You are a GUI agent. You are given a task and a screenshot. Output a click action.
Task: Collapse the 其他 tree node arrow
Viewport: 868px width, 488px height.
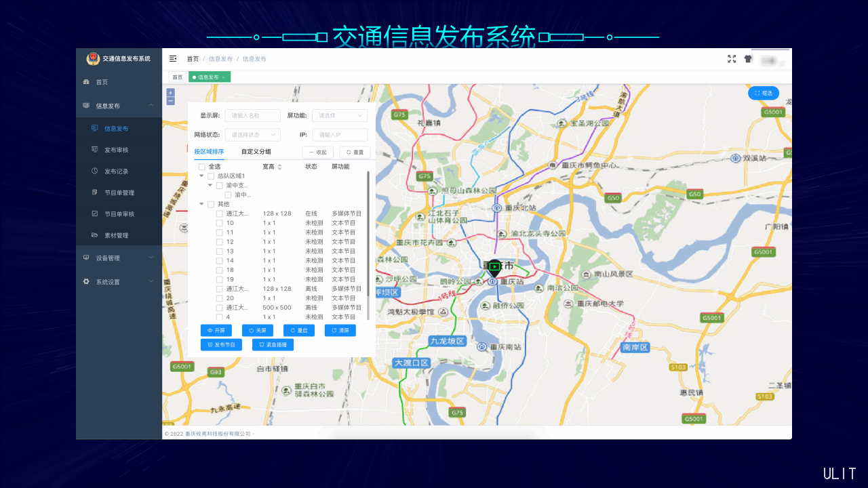click(201, 204)
